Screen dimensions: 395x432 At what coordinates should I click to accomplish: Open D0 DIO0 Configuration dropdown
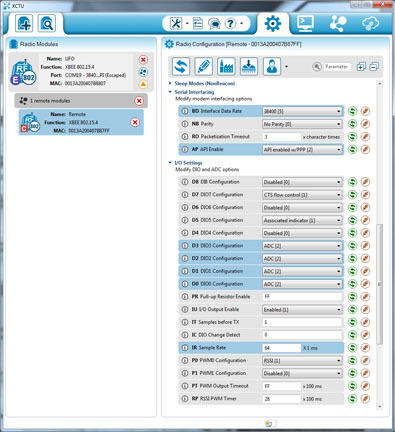pyautogui.click(x=302, y=284)
